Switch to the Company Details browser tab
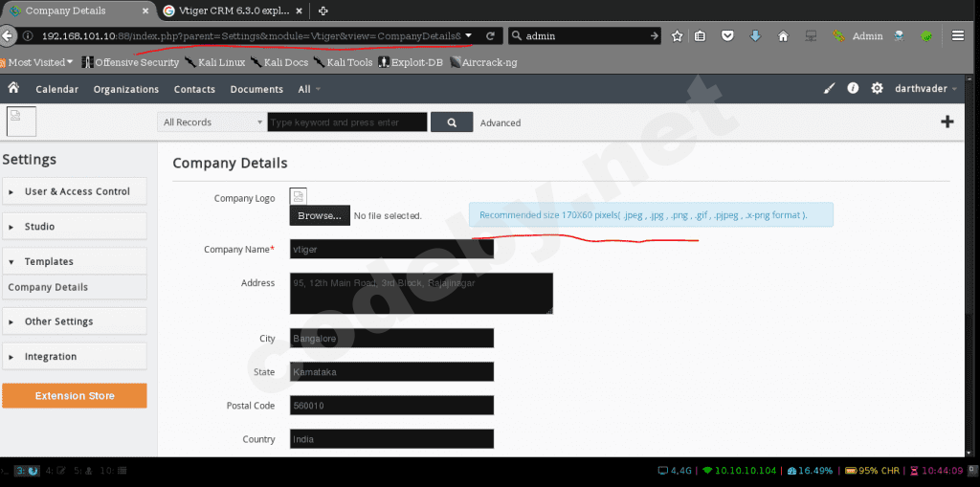This screenshot has width=980, height=487. [78, 11]
